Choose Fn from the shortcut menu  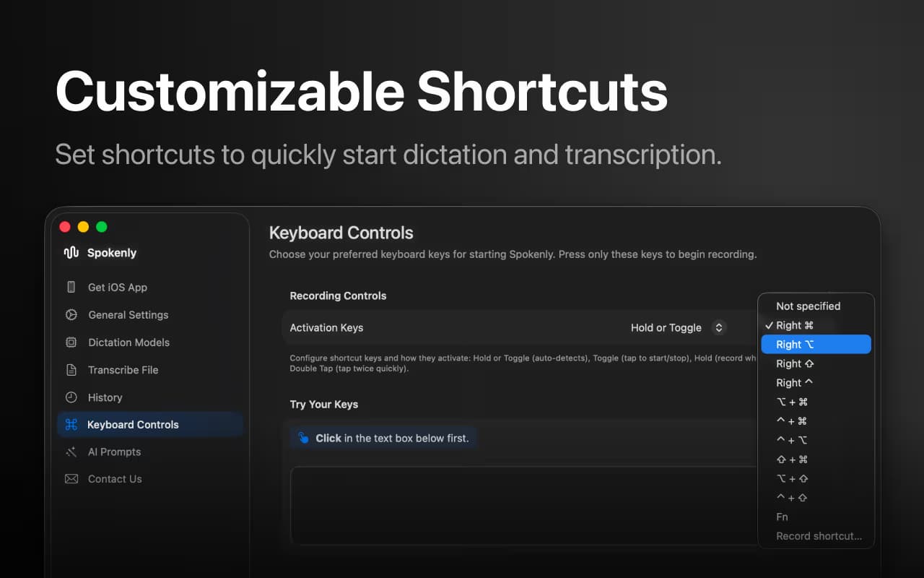[x=781, y=517]
